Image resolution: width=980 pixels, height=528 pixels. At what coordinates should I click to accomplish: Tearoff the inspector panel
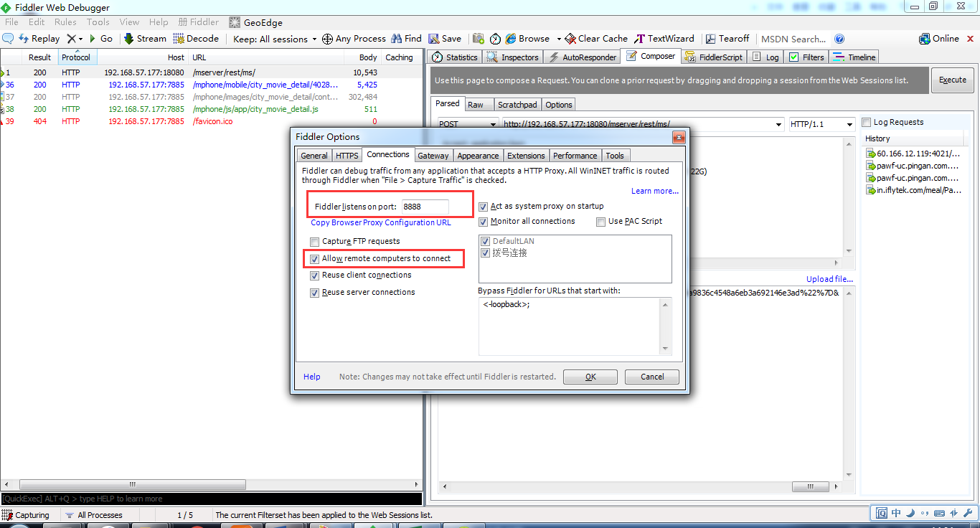[727, 39]
